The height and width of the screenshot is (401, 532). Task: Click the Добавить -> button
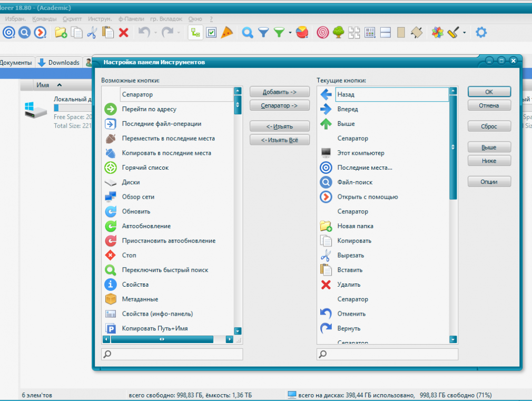[x=280, y=92]
